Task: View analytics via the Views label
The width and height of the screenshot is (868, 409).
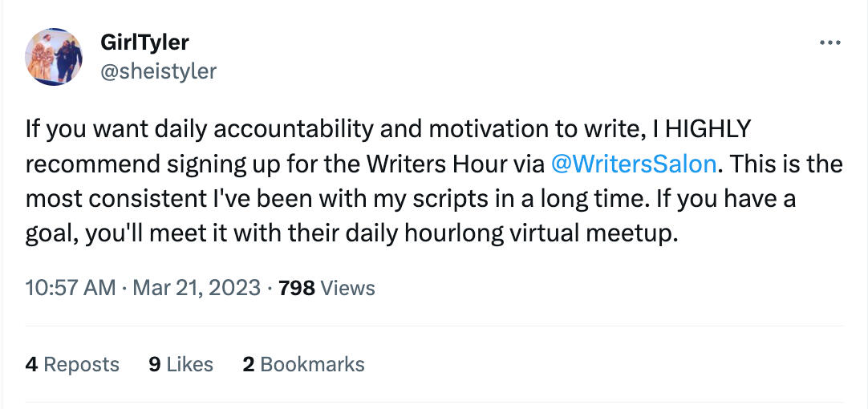Action: 347,287
